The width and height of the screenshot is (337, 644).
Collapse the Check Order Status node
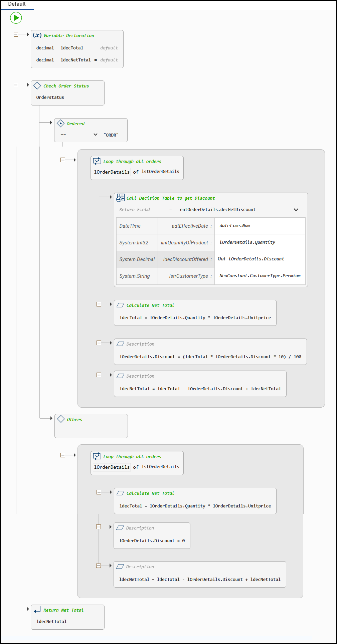coord(16,85)
